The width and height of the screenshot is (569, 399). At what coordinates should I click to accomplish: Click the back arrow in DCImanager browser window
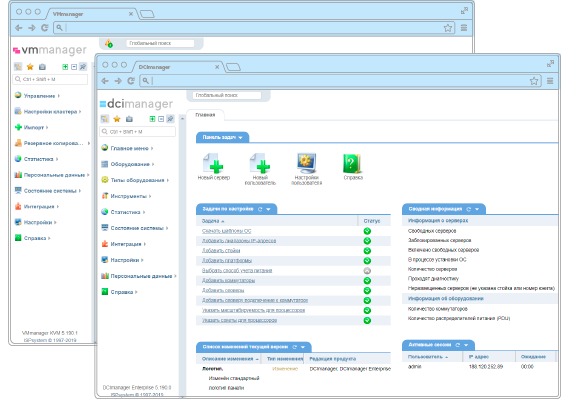click(x=105, y=81)
